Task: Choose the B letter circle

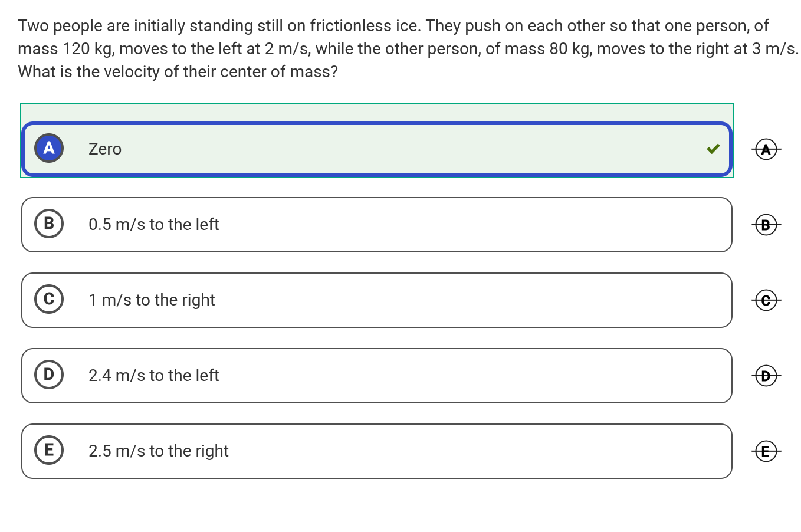Action: tap(49, 224)
